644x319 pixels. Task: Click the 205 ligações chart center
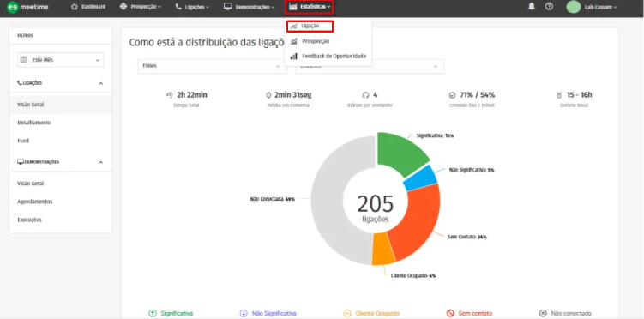tap(376, 208)
